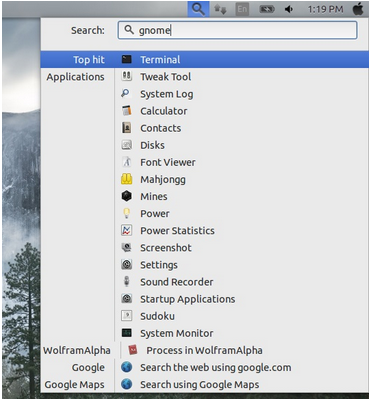Image resolution: width=371 pixels, height=399 pixels.
Task: Click the Contacts address book icon
Action: pos(127,128)
